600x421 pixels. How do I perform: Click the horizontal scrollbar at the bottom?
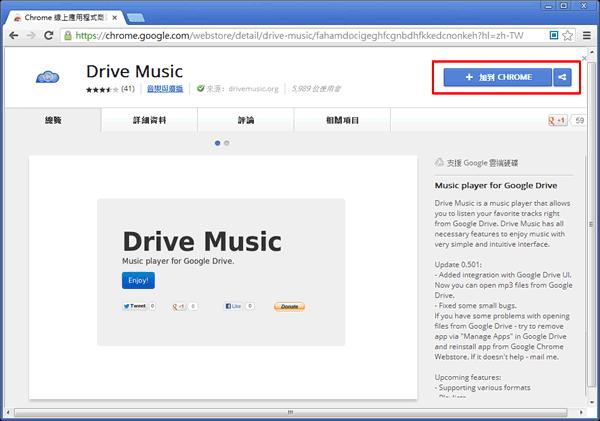pyautogui.click(x=290, y=412)
